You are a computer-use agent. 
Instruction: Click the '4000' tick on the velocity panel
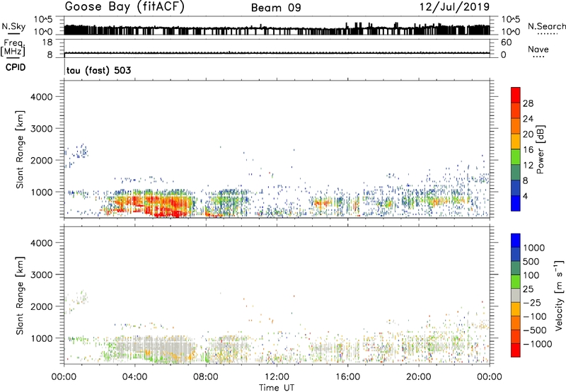pos(41,243)
